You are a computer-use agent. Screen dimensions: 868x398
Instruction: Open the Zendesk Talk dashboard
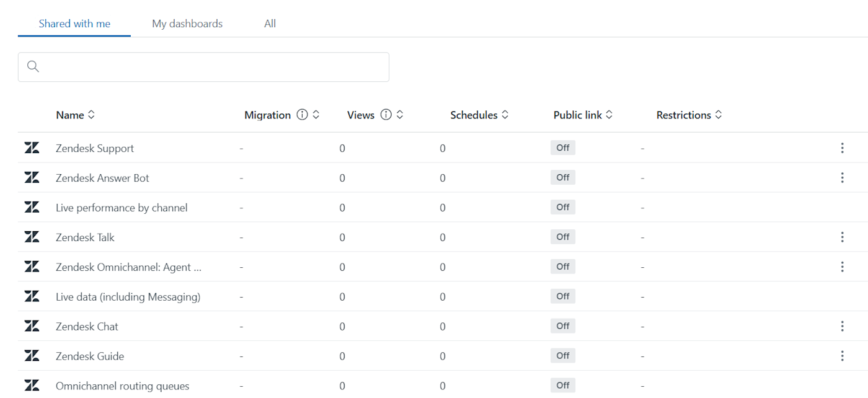pos(85,237)
